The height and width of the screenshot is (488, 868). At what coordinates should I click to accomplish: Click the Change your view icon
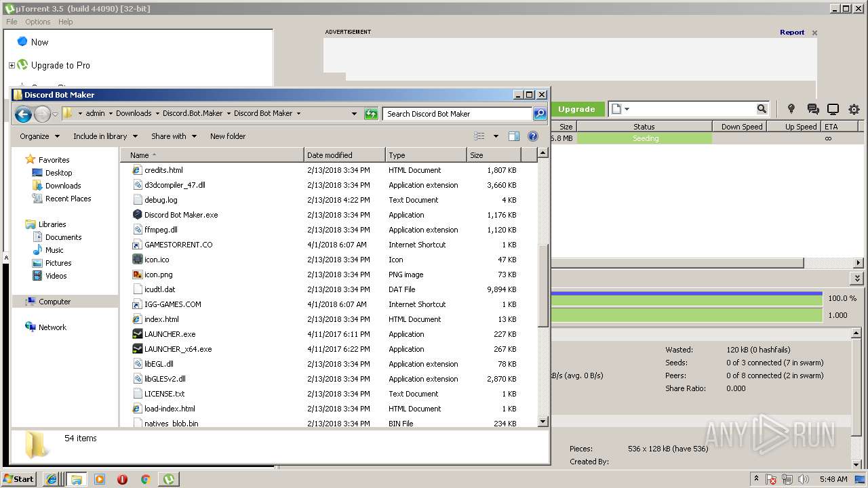coord(479,136)
